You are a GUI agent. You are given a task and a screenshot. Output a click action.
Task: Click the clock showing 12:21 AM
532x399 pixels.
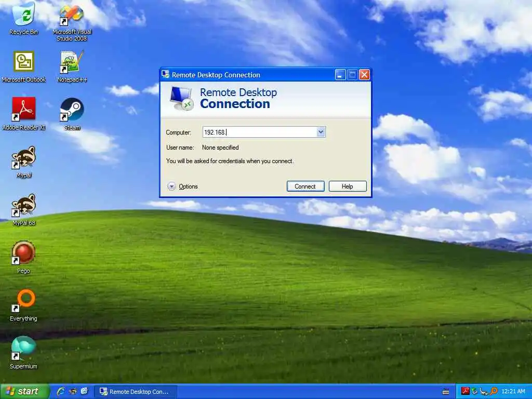[513, 391]
